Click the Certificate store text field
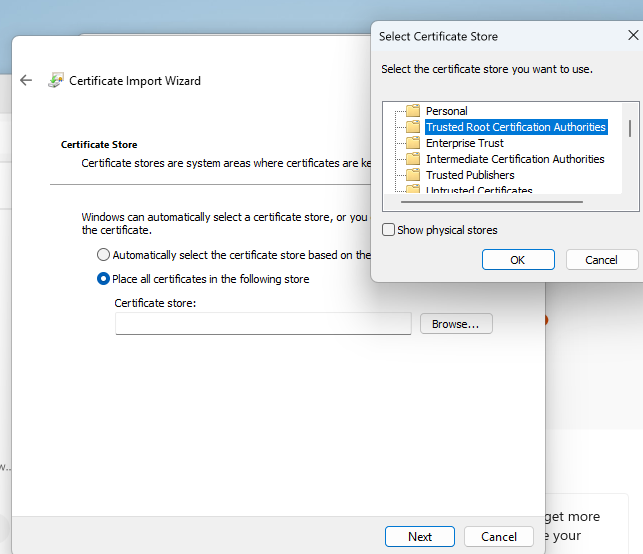The width and height of the screenshot is (643, 554). [263, 324]
